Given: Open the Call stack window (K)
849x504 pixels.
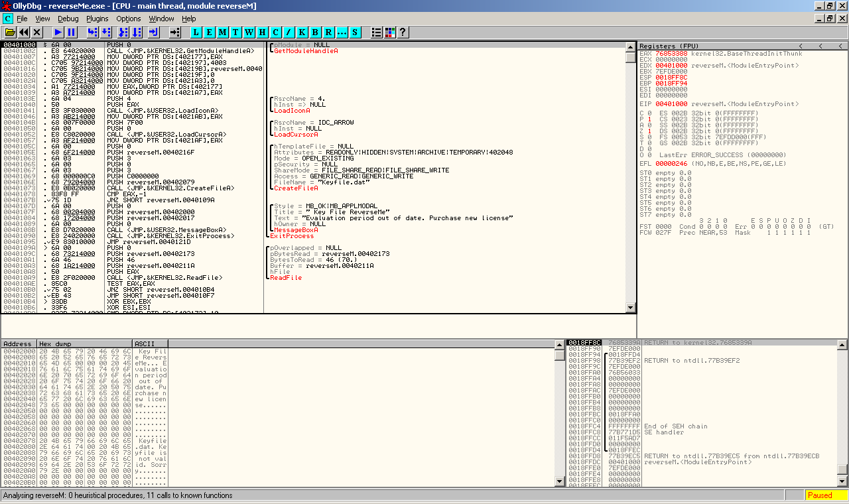Looking at the screenshot, I should coord(302,32).
